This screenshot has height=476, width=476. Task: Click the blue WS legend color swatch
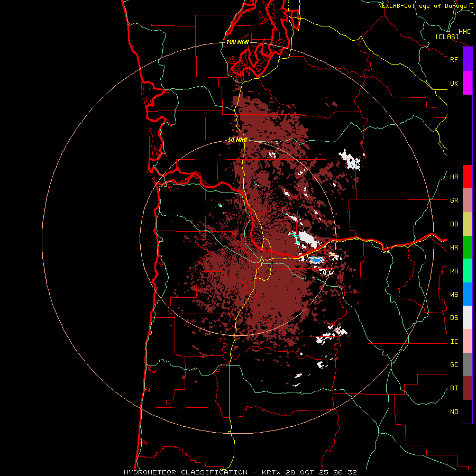coord(467,294)
